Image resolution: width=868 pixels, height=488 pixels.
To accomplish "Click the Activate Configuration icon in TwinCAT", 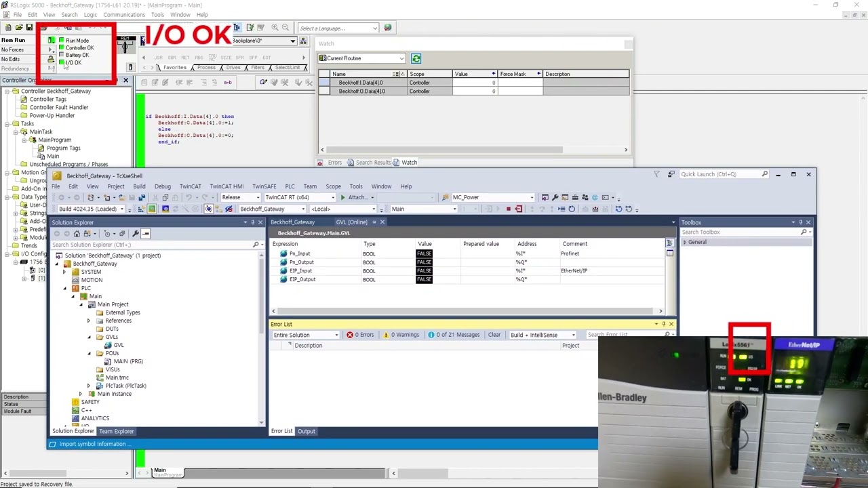I will 142,209.
